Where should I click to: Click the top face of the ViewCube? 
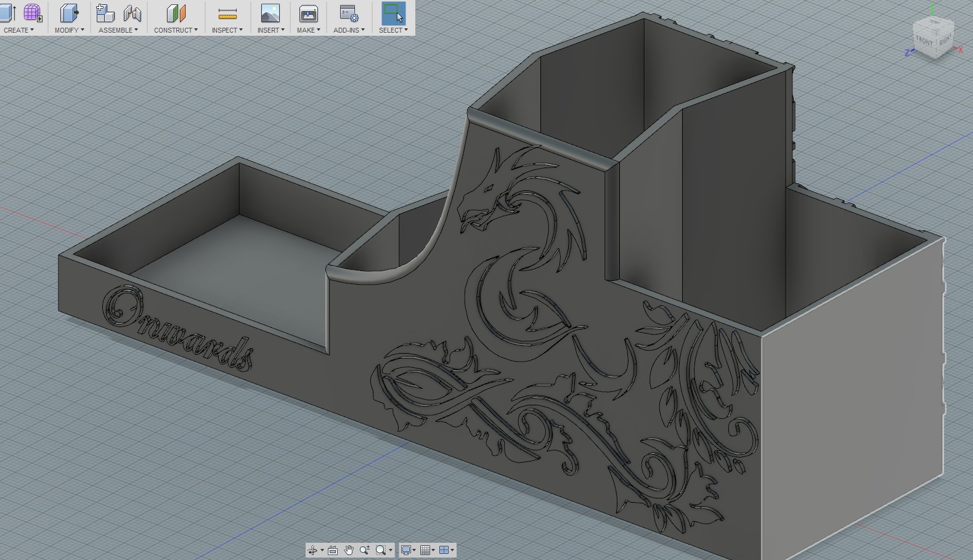pos(934,23)
